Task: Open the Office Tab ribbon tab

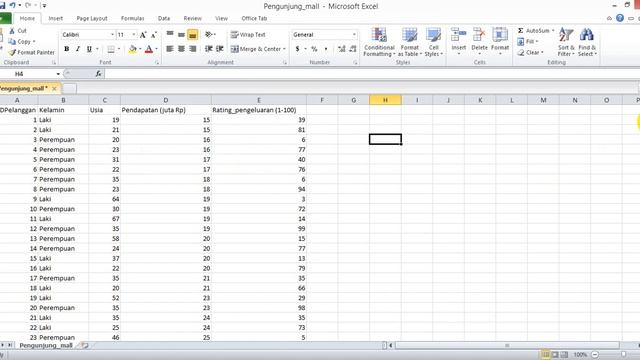Action: (x=254, y=18)
